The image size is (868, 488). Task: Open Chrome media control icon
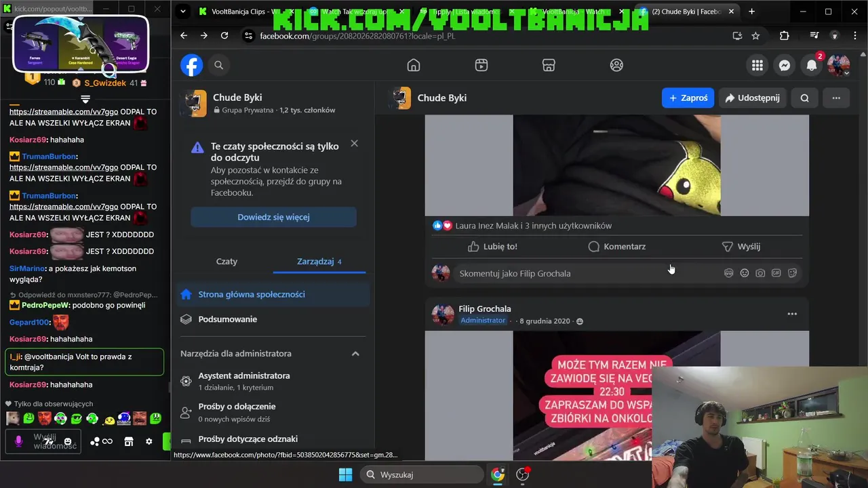coord(814,36)
